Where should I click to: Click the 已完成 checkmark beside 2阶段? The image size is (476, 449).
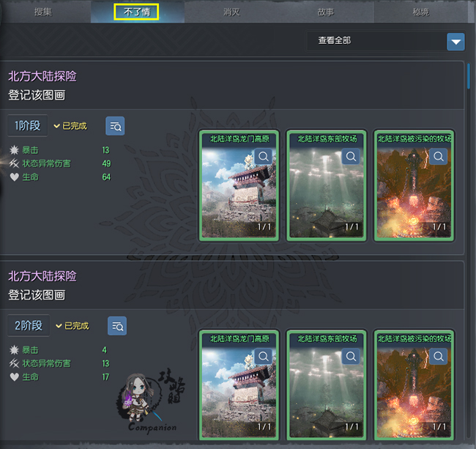tap(59, 326)
